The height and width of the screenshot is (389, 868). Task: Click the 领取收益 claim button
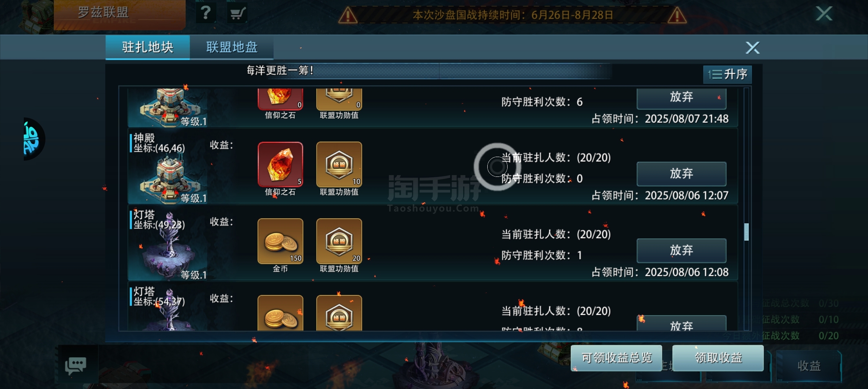click(718, 358)
